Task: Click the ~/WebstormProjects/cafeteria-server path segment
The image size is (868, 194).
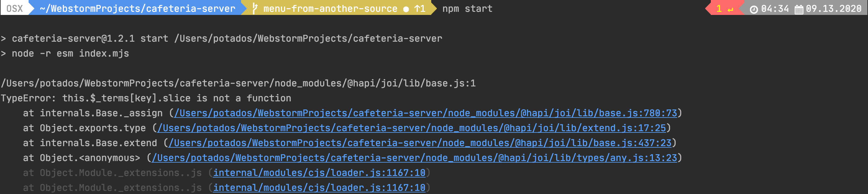Action: (x=138, y=8)
